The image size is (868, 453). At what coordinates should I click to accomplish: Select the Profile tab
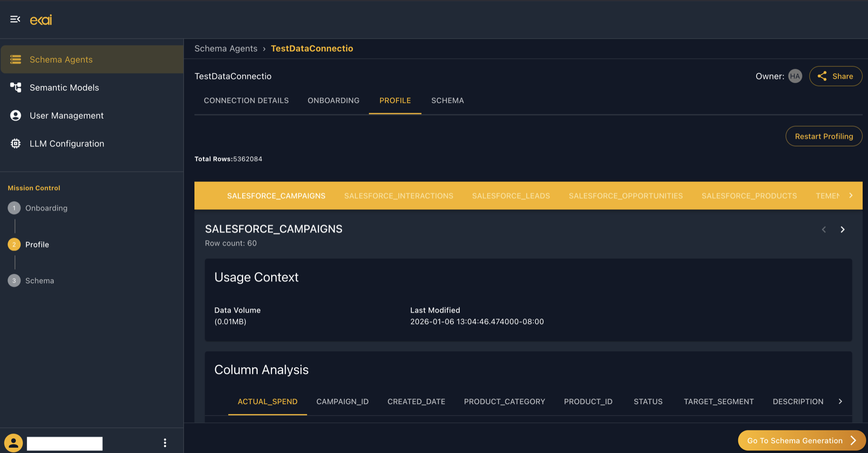point(395,100)
